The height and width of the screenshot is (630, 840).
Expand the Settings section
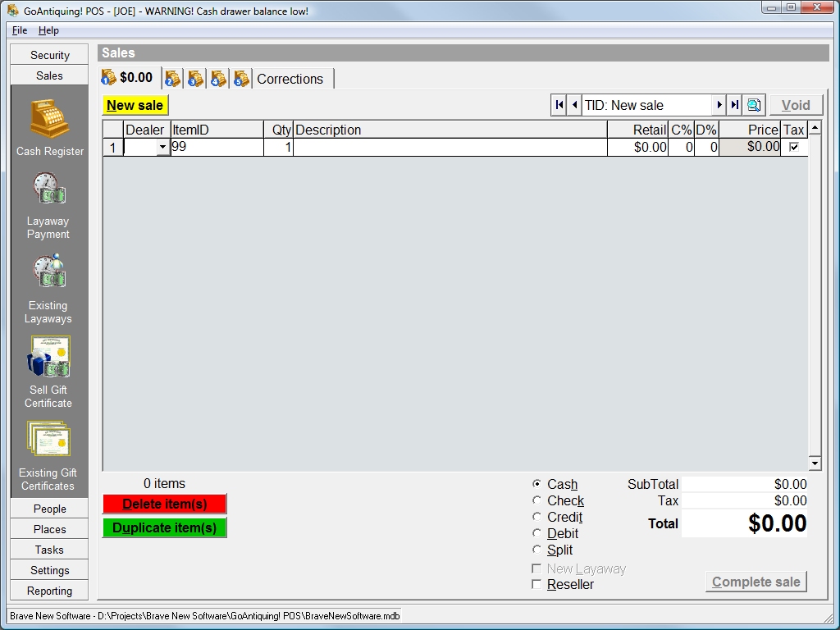[x=49, y=570]
